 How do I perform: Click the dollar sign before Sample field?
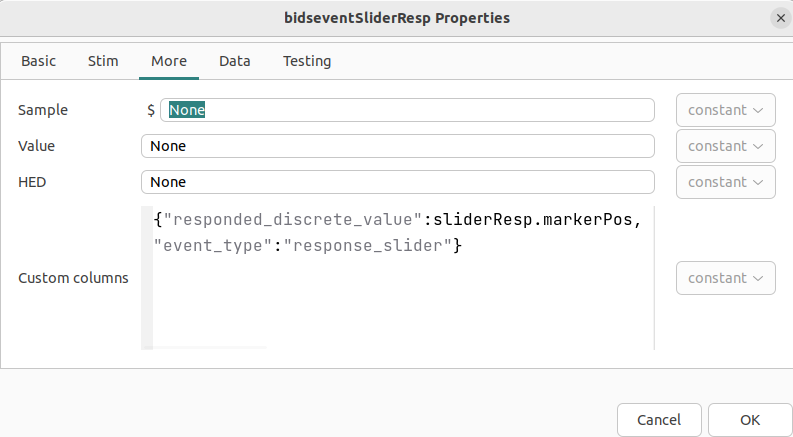pyautogui.click(x=151, y=110)
